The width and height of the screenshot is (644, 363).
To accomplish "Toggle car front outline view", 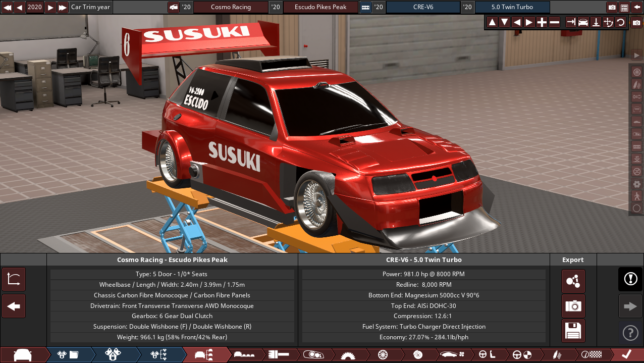I will coord(636,109).
